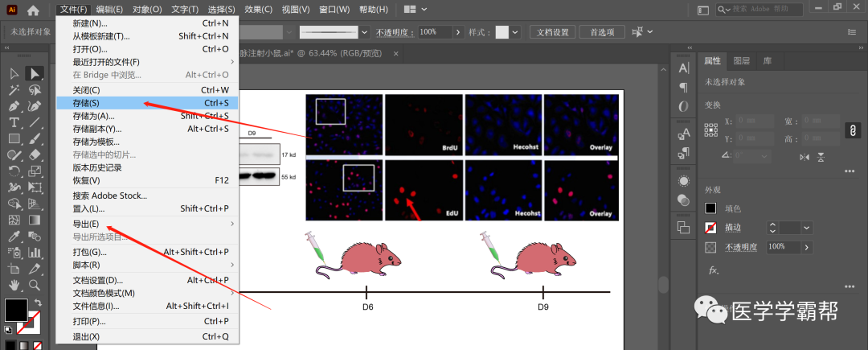Switch to the 图层 layers tab

[x=741, y=60]
